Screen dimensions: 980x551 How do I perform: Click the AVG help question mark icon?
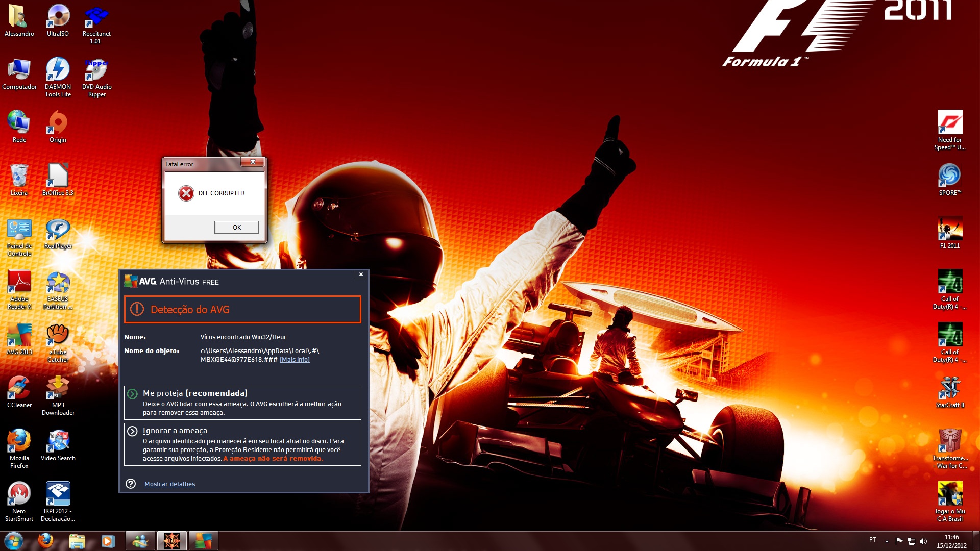click(131, 484)
